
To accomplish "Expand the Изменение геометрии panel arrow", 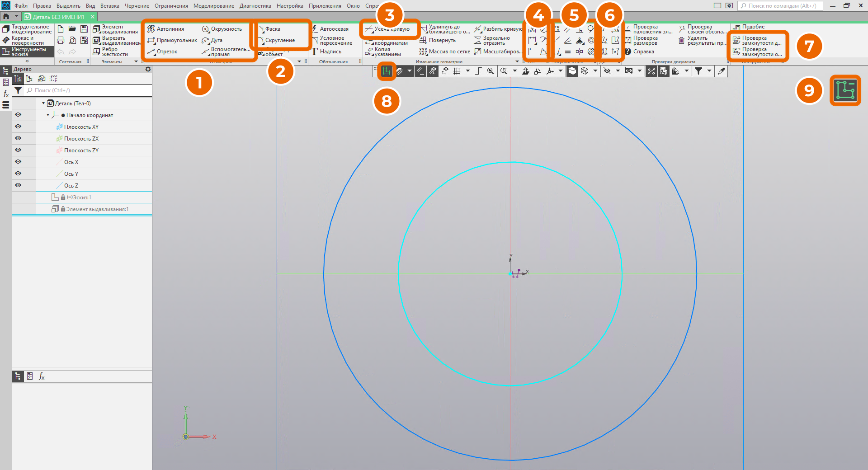I will [x=517, y=61].
